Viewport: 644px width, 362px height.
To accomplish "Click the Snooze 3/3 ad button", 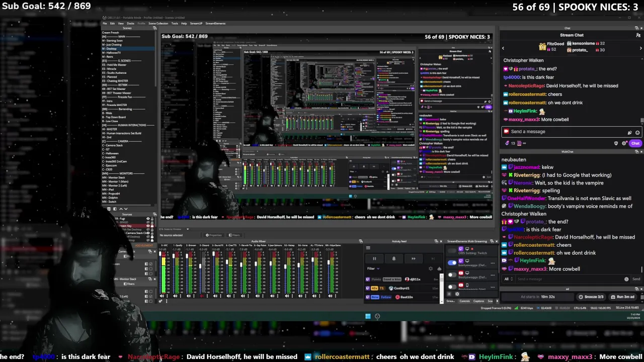I will (x=591, y=297).
